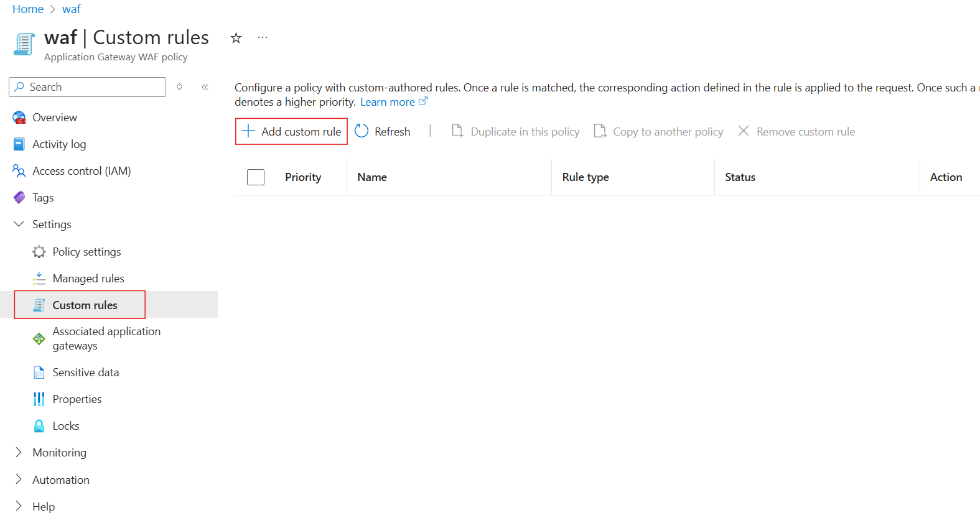Go to Home breadcrumb link
This screenshot has height=523, width=980.
(x=28, y=9)
